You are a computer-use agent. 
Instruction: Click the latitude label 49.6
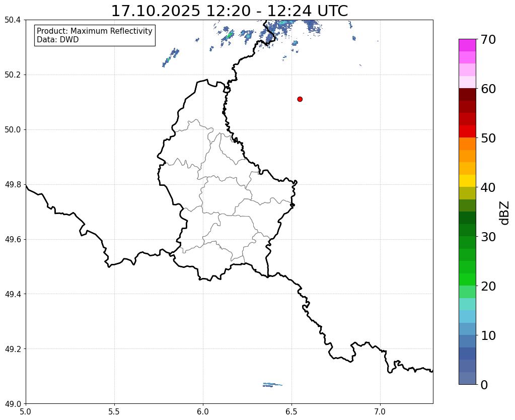(x=13, y=240)
